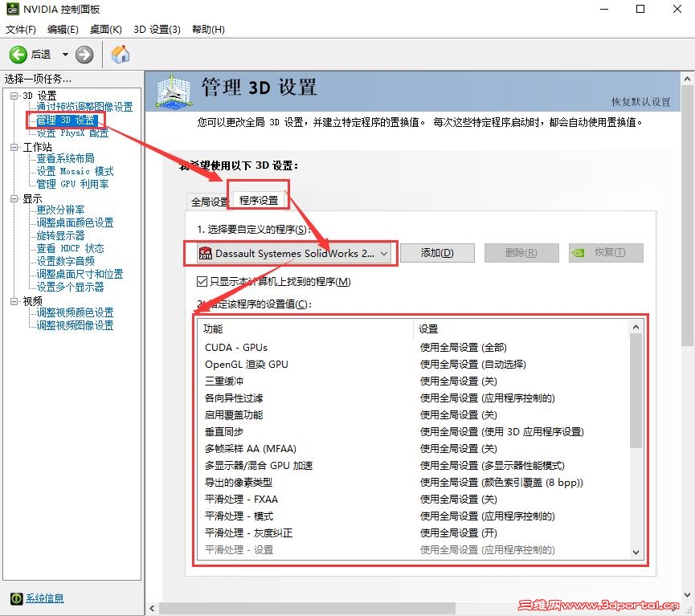Go to the Home house icon
This screenshot has height=616, width=695.
pos(120,55)
